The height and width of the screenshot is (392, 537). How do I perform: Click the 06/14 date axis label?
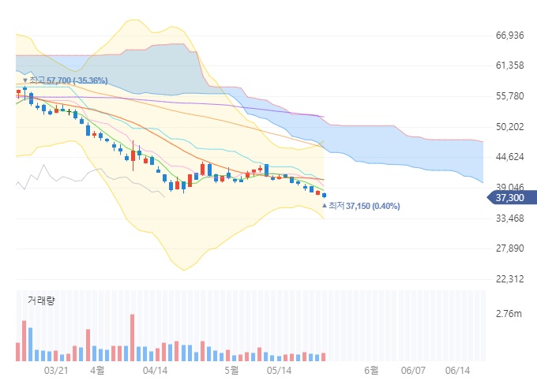pos(457,371)
